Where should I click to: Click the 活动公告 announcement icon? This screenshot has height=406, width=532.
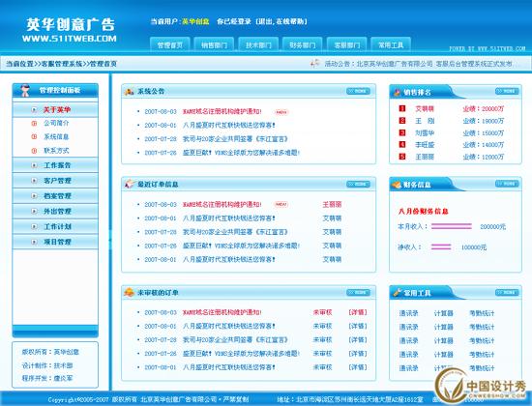315,63
